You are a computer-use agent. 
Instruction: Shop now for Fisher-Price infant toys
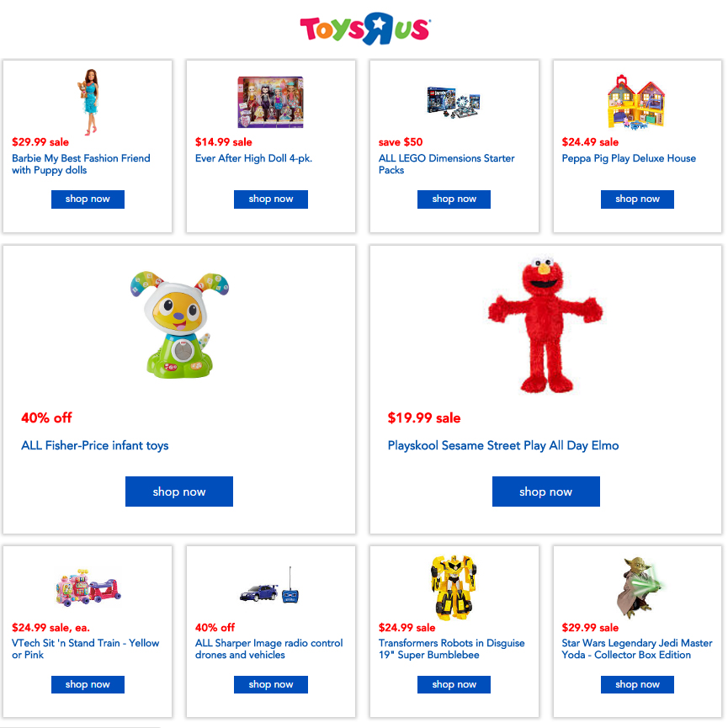coord(179,492)
